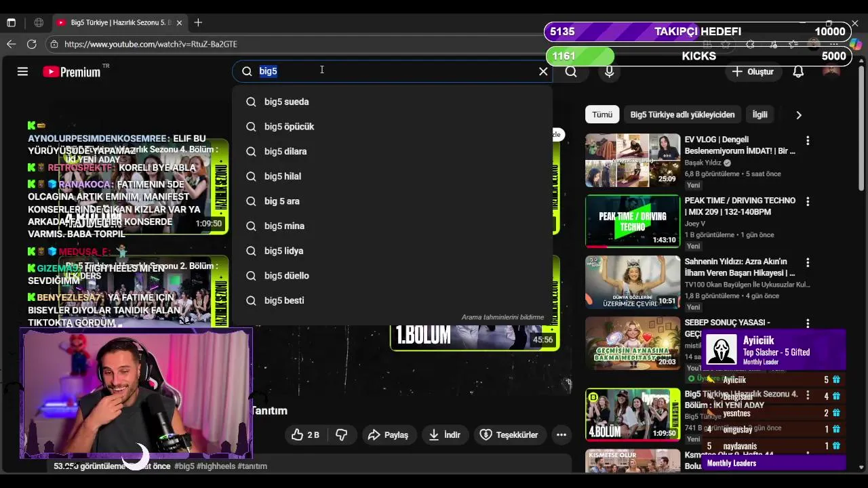868x488 pixels.
Task: Select suggestion big5 mina
Action: [x=392, y=226]
